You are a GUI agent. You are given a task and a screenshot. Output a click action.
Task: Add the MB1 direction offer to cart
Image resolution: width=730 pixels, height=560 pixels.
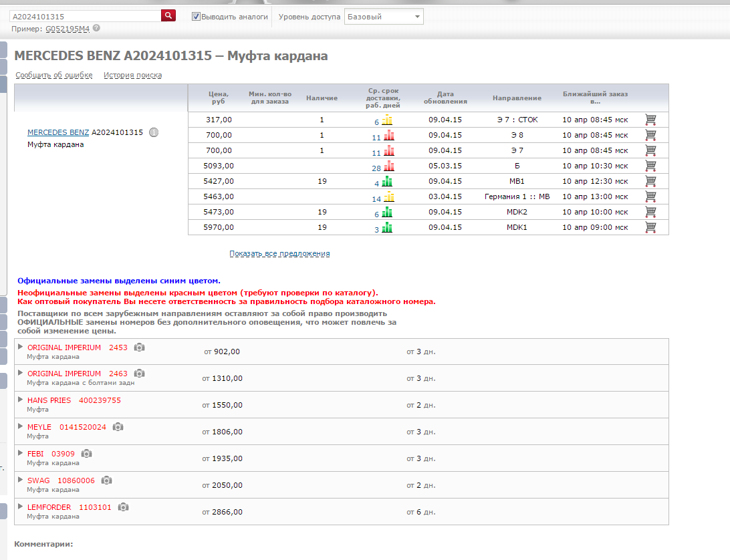pyautogui.click(x=650, y=181)
